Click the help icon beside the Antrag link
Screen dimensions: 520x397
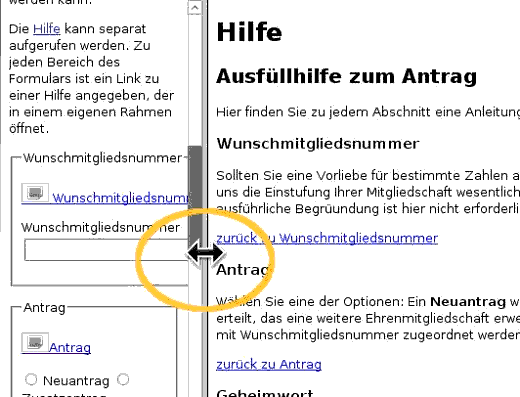35,342
